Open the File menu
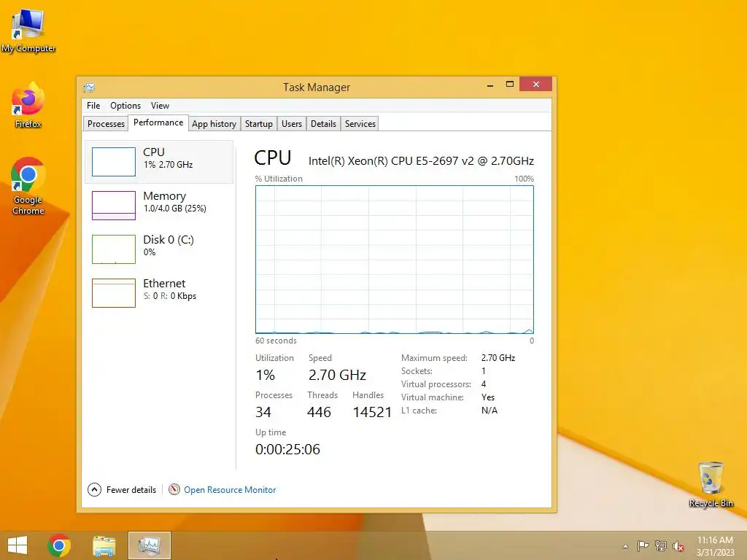Screen dimensions: 747x560 (x=93, y=106)
